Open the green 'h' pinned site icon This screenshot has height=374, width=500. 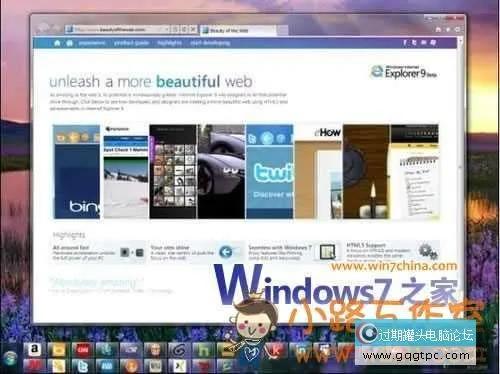[x=203, y=350]
